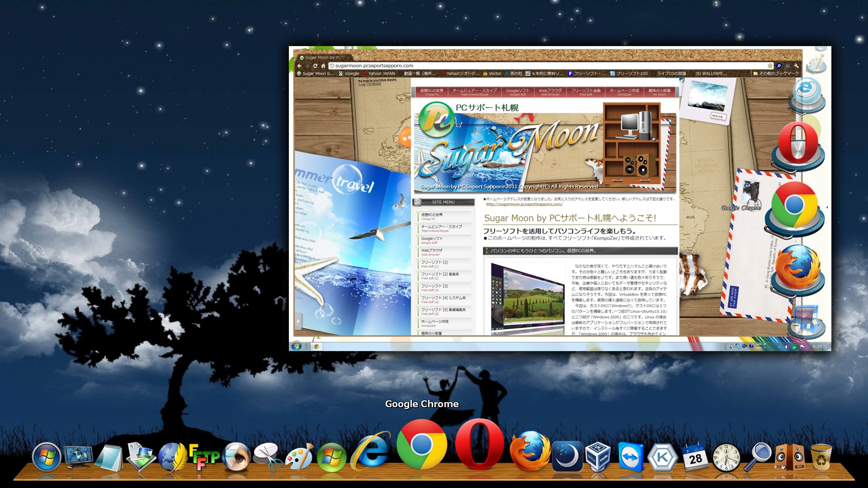Open the calendar icon showing 28
The width and height of the screenshot is (868, 488).
pos(695,457)
